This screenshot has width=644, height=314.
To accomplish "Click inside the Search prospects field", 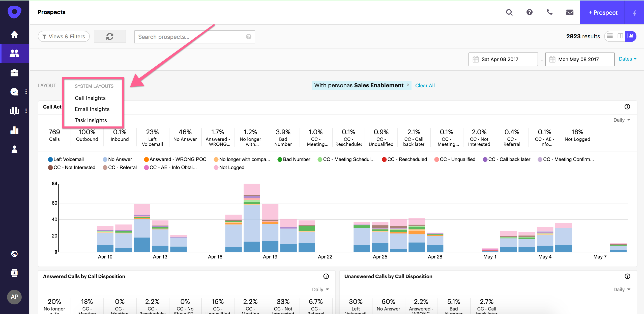I will [192, 37].
